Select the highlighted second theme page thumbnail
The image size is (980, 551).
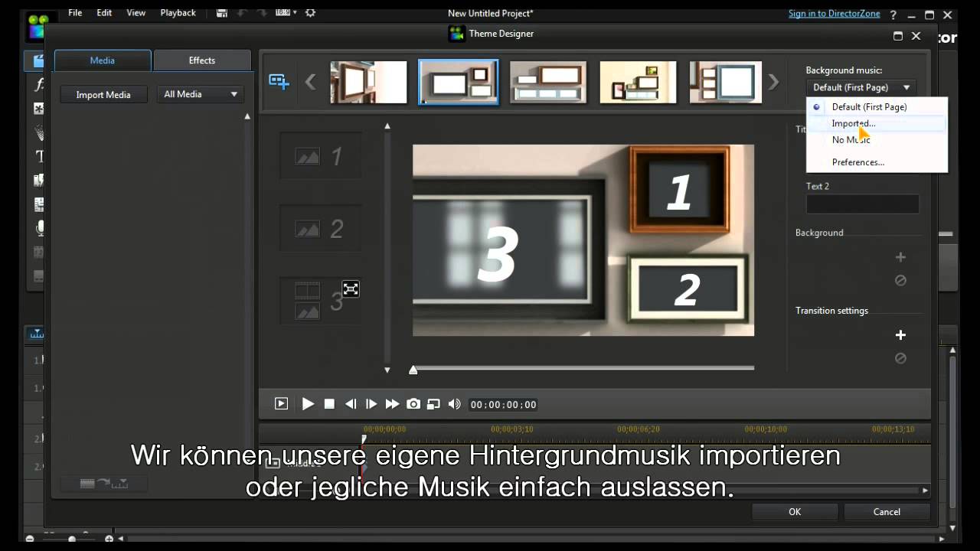[x=459, y=82]
